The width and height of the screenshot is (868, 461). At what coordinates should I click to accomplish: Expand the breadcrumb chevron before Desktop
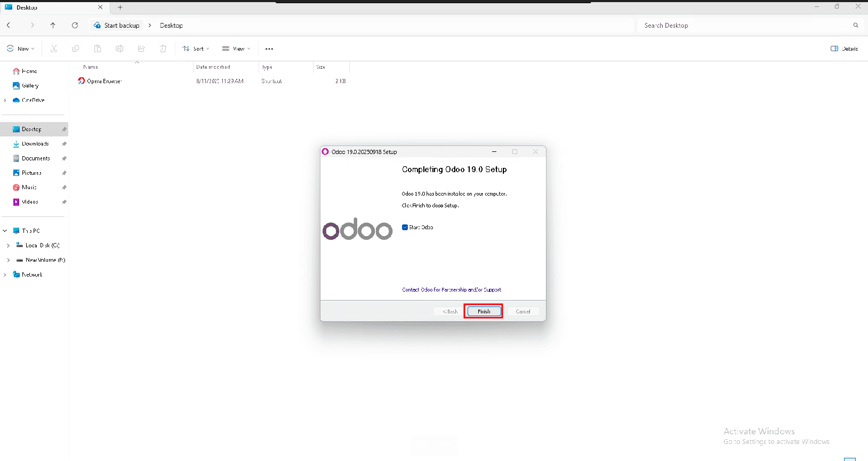point(150,25)
